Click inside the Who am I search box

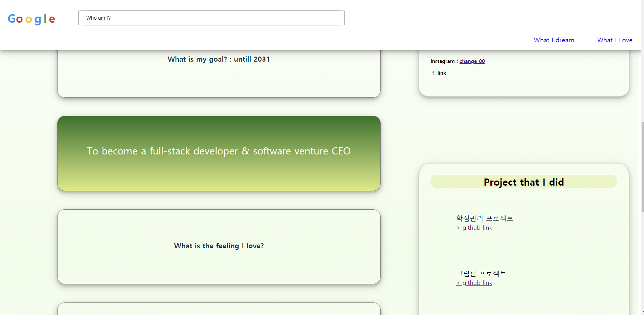pos(211,18)
